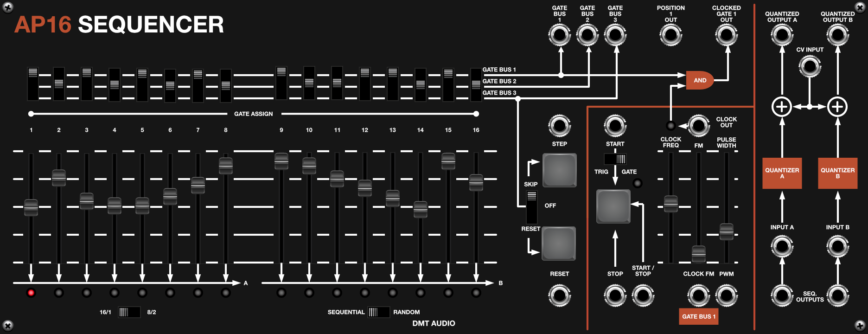Screen dimensions: 868x334
Task: Click the Clocked Gate 1 Out jack
Action: pos(727,35)
